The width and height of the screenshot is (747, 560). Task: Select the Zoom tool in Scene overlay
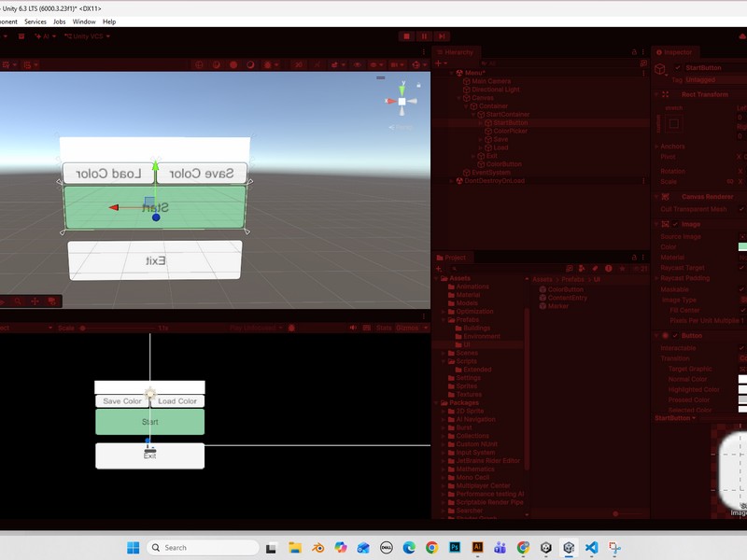pyautogui.click(x=18, y=301)
